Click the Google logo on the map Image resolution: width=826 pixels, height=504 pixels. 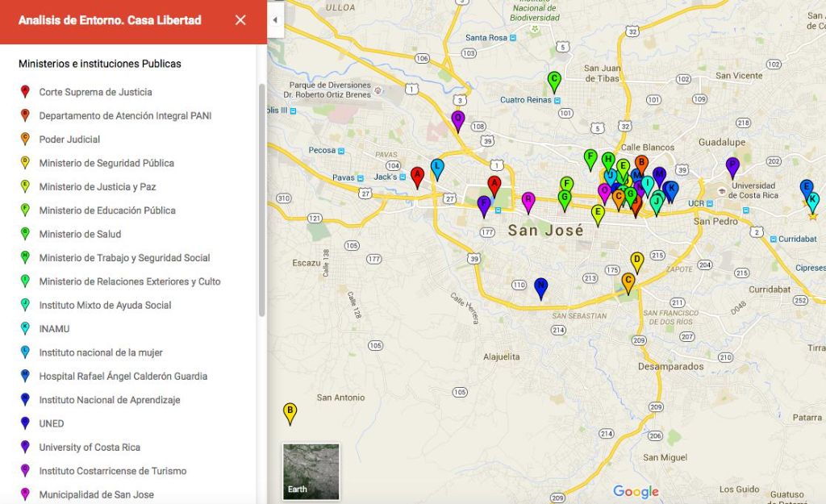click(x=636, y=491)
